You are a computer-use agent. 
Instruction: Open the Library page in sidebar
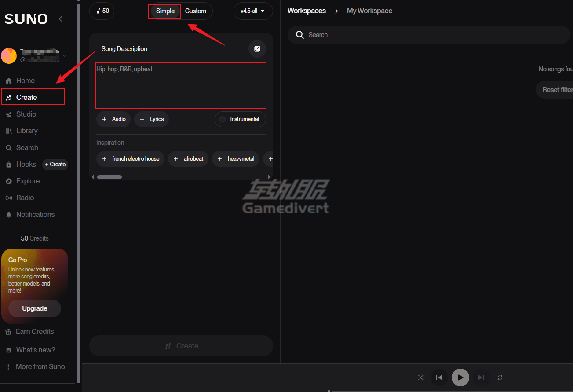[x=26, y=131]
